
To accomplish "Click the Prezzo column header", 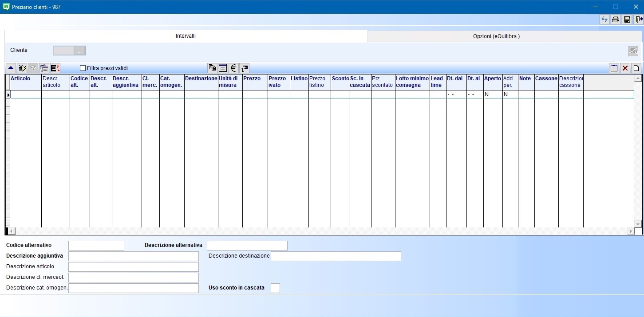I will 254,82.
